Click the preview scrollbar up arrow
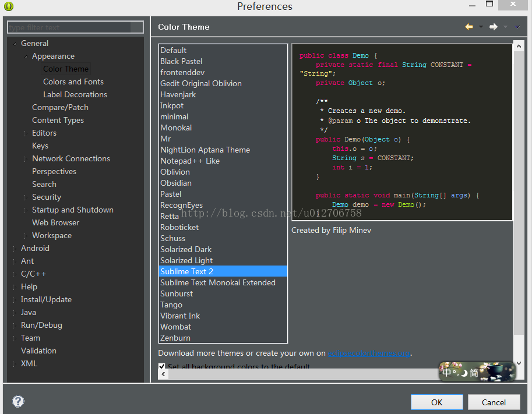The width and height of the screenshot is (532, 414). [x=519, y=46]
